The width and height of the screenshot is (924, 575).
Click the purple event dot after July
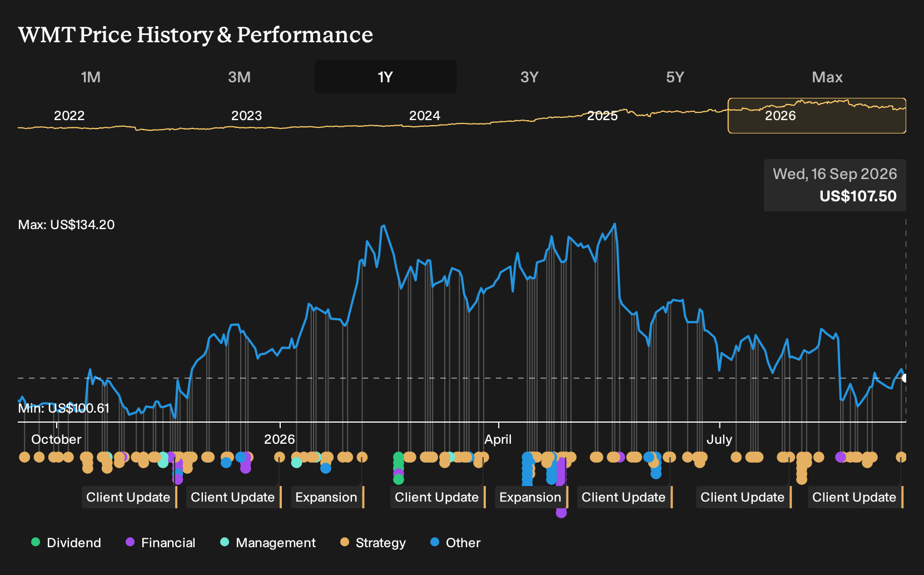(841, 457)
